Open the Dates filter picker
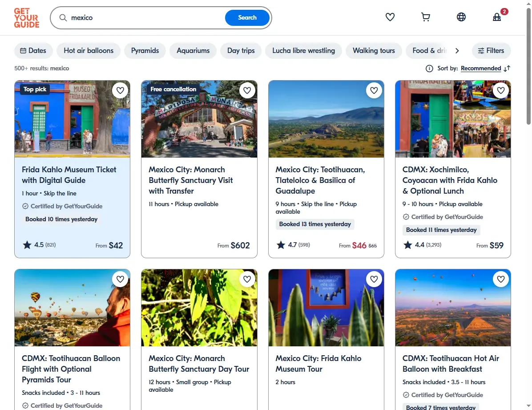 coord(33,51)
